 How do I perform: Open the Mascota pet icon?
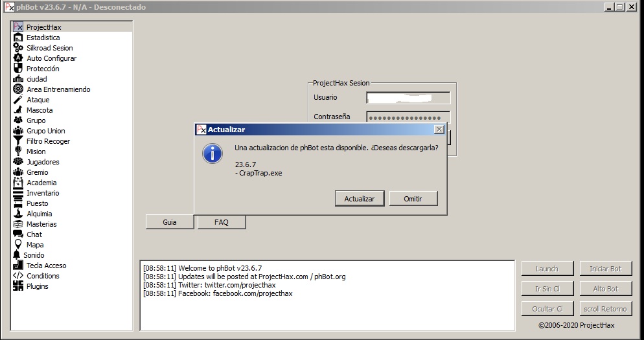(18, 110)
